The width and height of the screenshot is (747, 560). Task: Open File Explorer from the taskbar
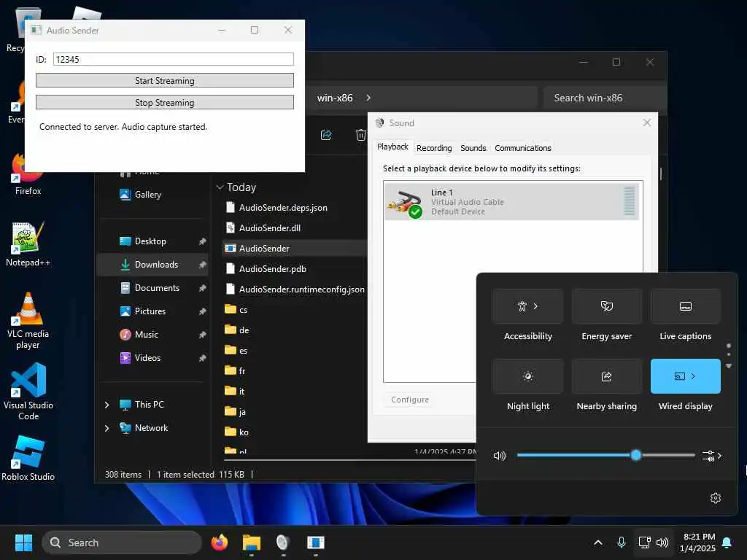point(251,542)
